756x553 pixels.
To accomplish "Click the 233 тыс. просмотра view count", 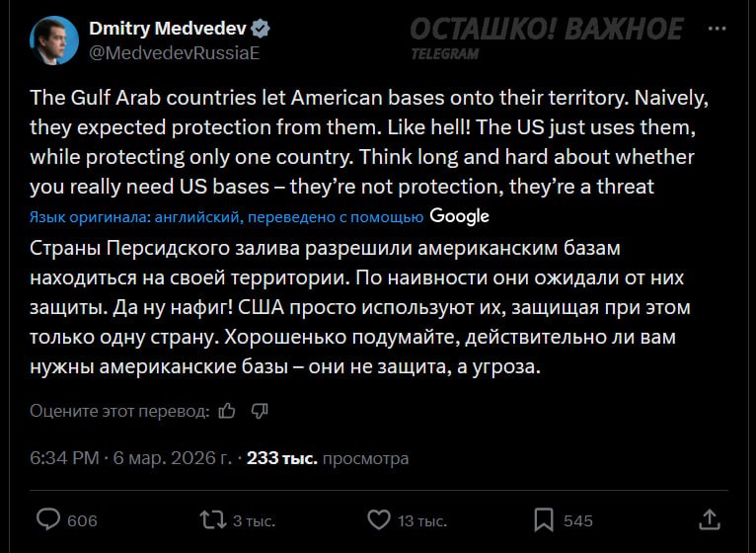I will 327,458.
